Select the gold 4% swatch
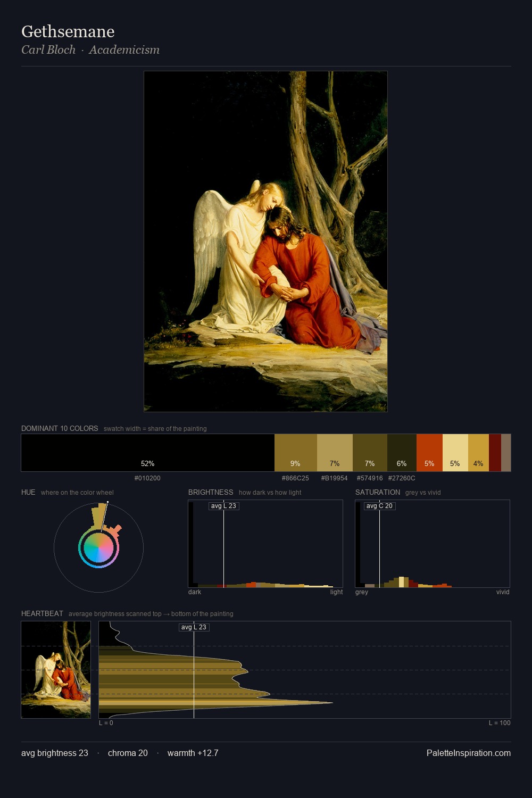 [x=478, y=453]
